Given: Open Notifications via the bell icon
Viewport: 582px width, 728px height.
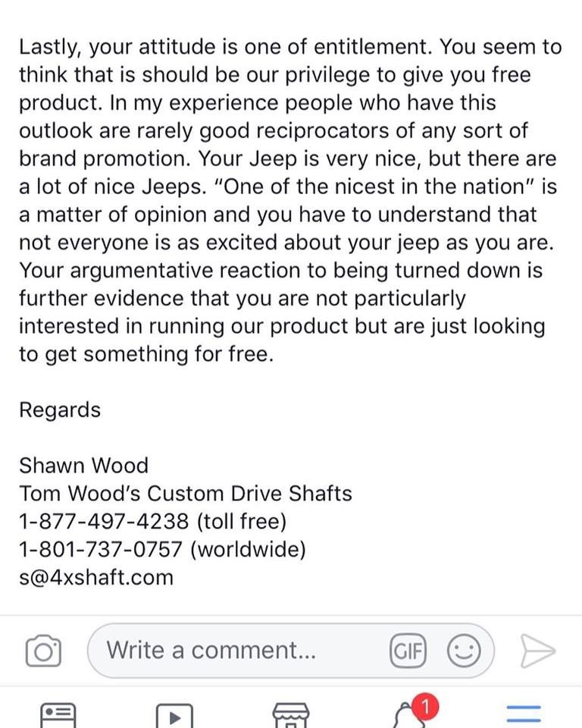Looking at the screenshot, I should (x=408, y=717).
